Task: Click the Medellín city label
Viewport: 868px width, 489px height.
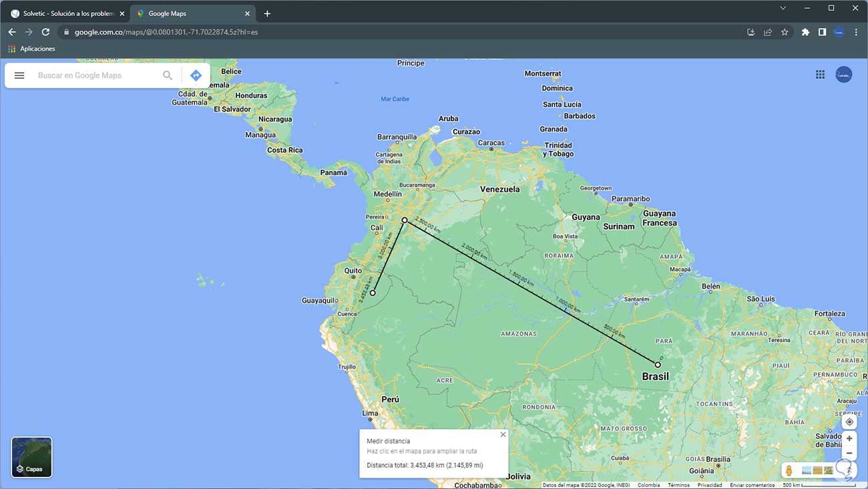Action: coord(388,194)
